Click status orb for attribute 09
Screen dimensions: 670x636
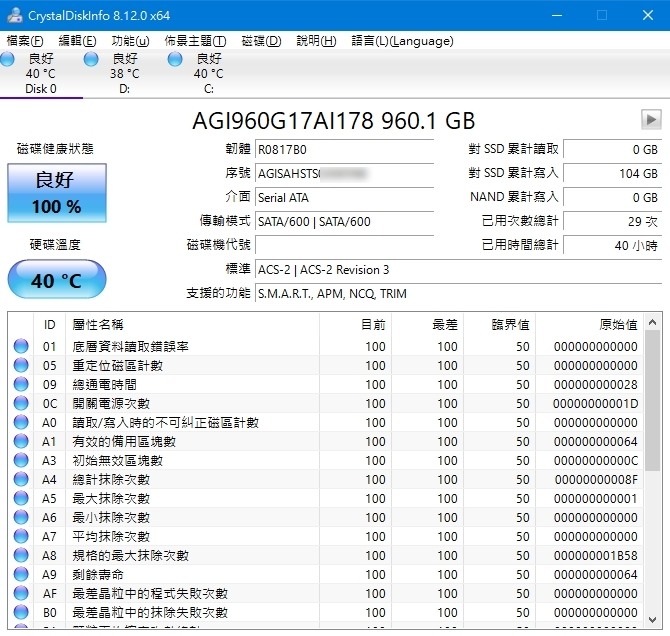click(x=21, y=384)
